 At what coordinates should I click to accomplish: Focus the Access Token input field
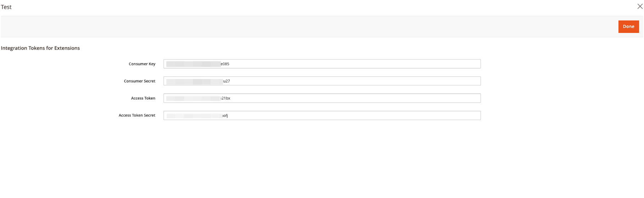(x=322, y=98)
